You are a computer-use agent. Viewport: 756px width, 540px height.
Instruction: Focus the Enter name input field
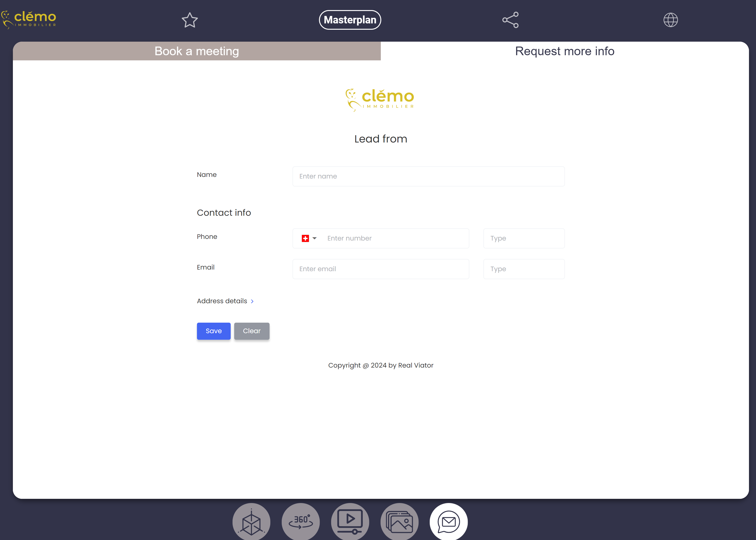click(x=428, y=176)
